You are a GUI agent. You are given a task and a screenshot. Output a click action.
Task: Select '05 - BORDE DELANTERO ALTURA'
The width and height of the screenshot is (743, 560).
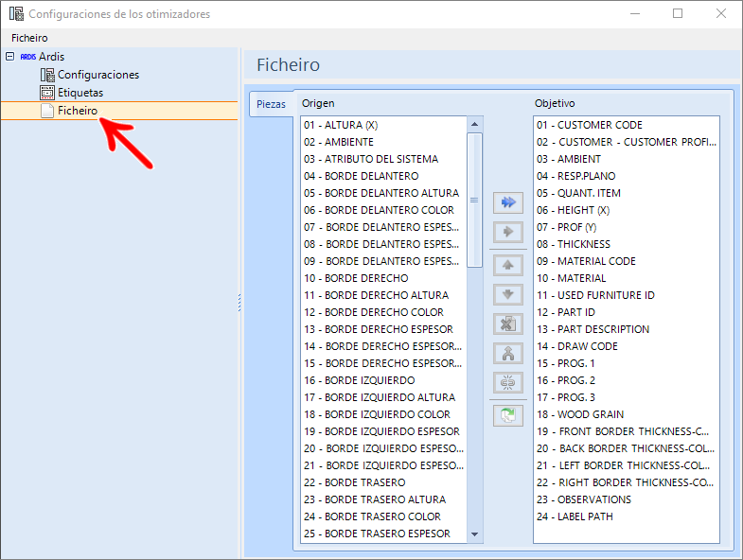coord(383,193)
